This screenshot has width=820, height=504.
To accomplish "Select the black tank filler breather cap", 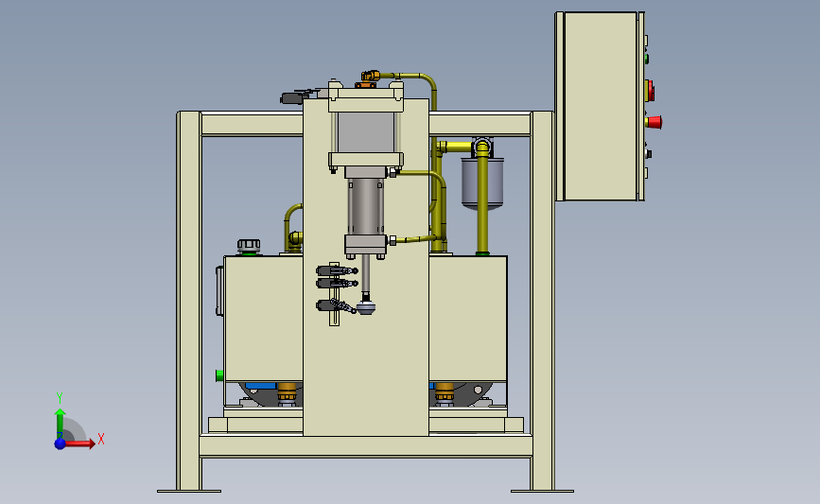I will click(249, 246).
